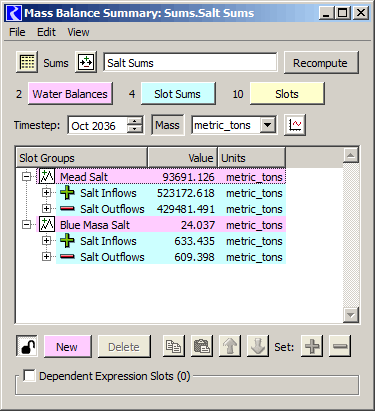This screenshot has height=411, width=375.
Task: Expand Salt Outflows with value 609.398
Action: [x=46, y=257]
